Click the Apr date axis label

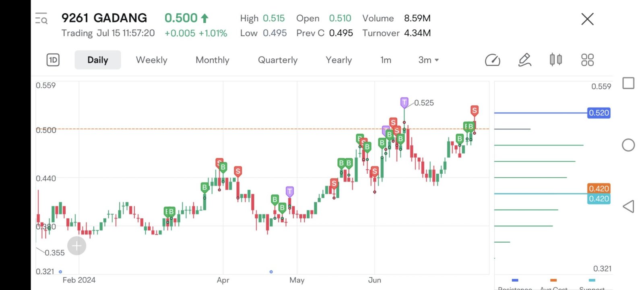point(223,280)
